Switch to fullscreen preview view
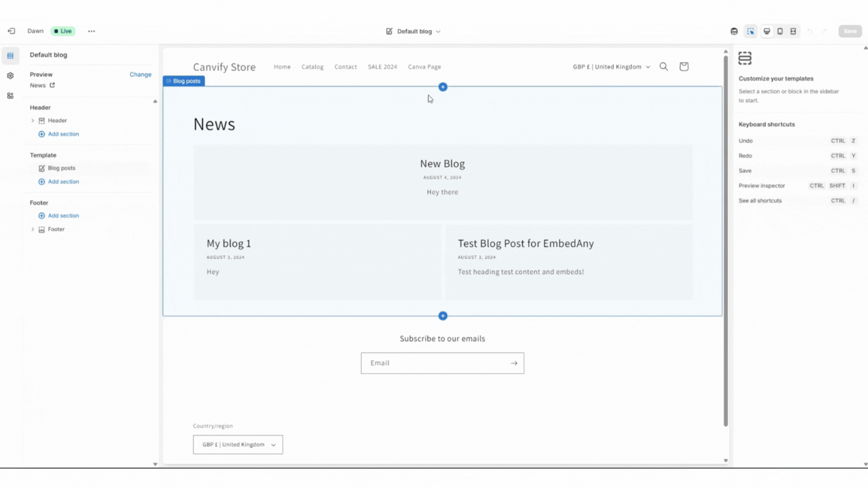The image size is (868, 488). pos(793,31)
